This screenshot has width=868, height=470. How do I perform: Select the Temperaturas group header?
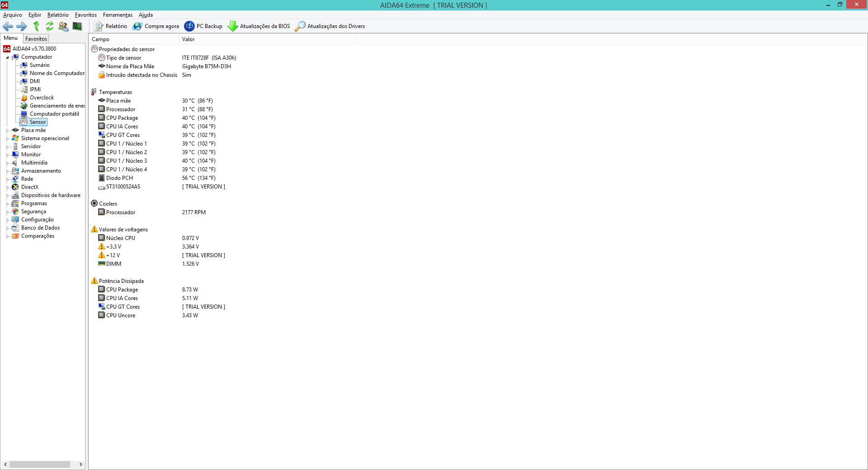[x=112, y=92]
